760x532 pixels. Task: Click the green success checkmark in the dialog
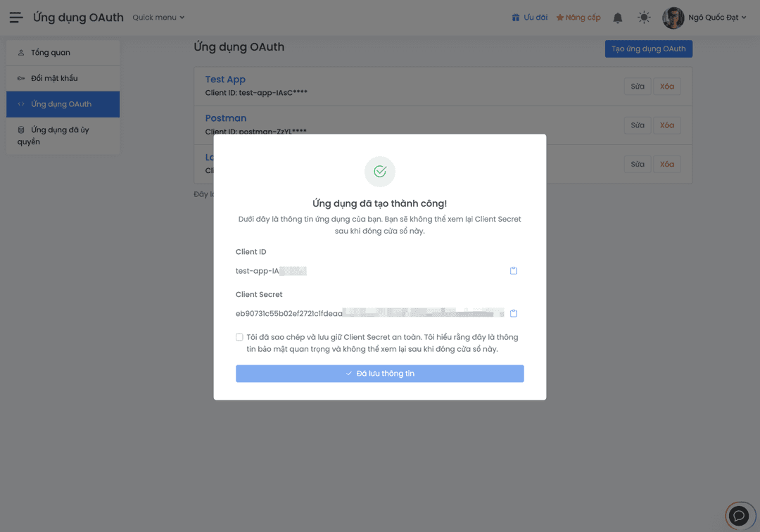coord(379,171)
